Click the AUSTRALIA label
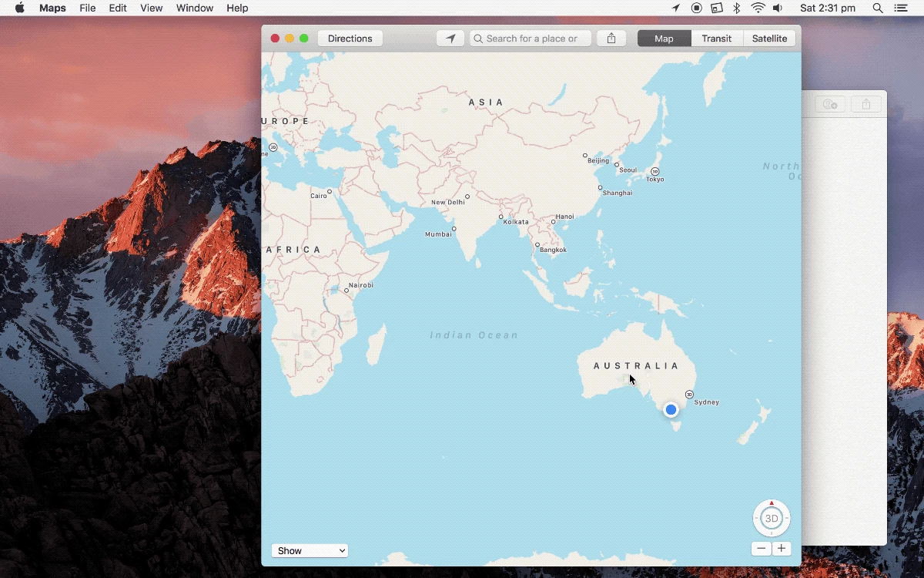This screenshot has width=924, height=578. coord(637,366)
